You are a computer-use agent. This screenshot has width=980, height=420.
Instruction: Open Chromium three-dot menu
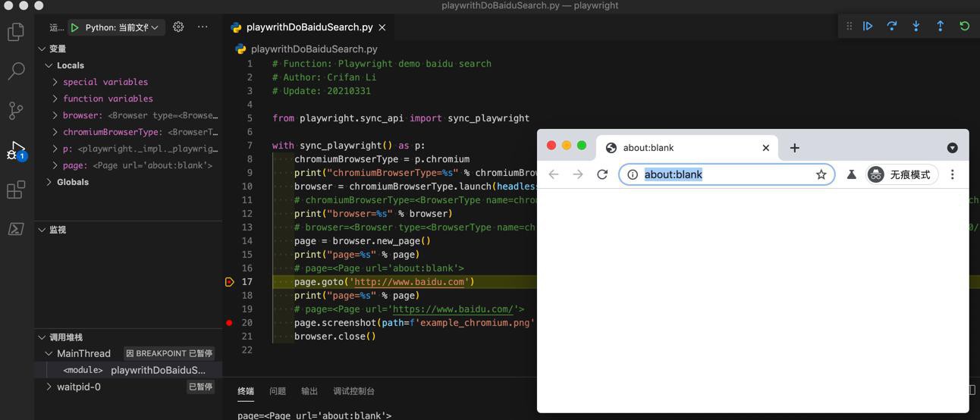tap(953, 174)
